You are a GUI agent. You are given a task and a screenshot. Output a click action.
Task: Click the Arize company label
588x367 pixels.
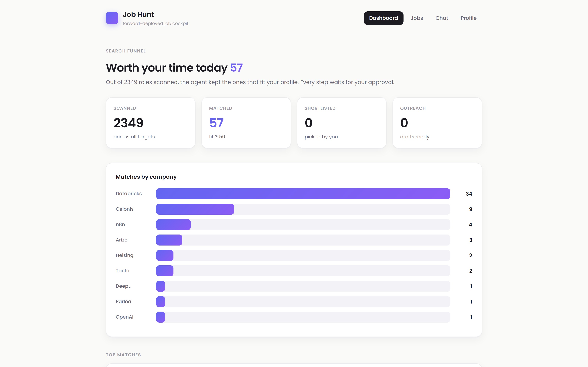point(121,240)
